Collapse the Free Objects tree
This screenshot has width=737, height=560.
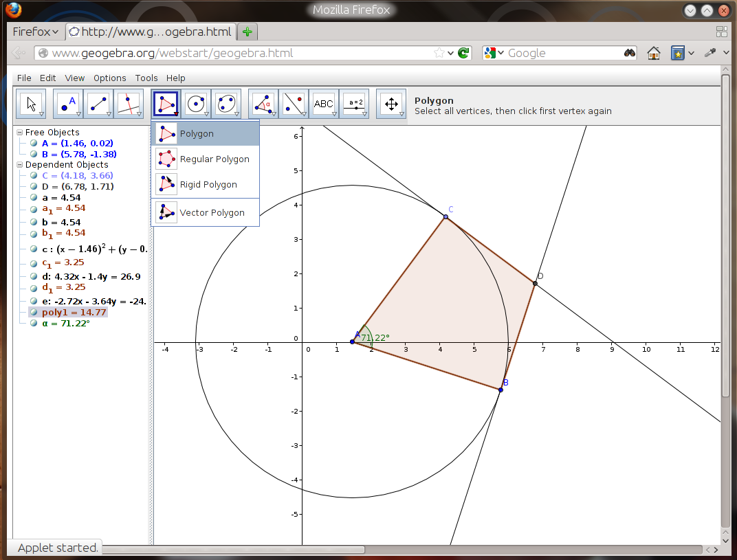[20, 133]
